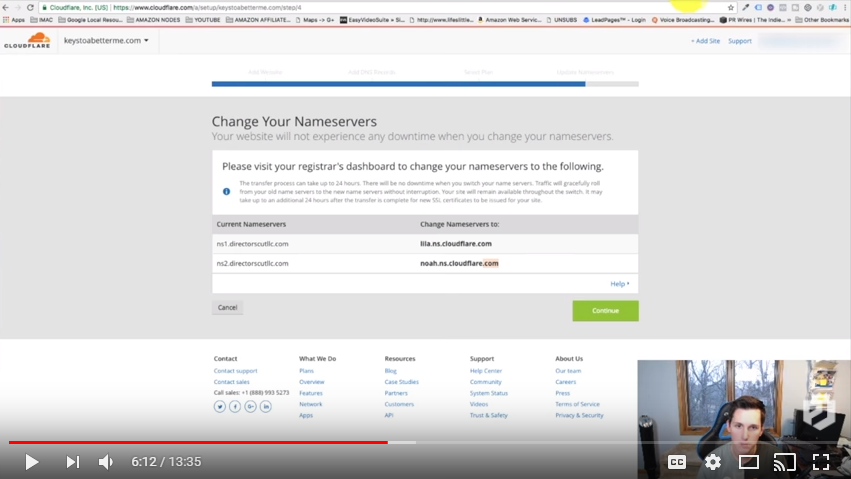Open the Plans footer link

pos(306,371)
